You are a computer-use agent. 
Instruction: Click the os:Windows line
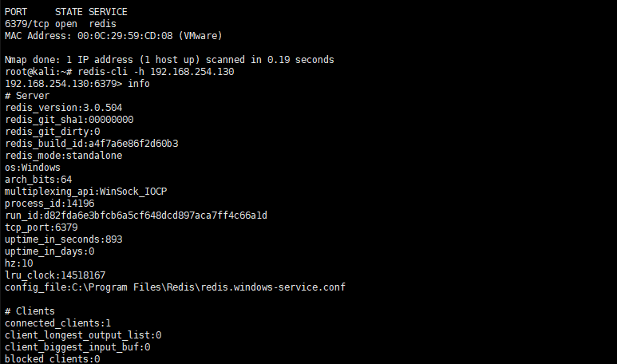click(x=33, y=168)
